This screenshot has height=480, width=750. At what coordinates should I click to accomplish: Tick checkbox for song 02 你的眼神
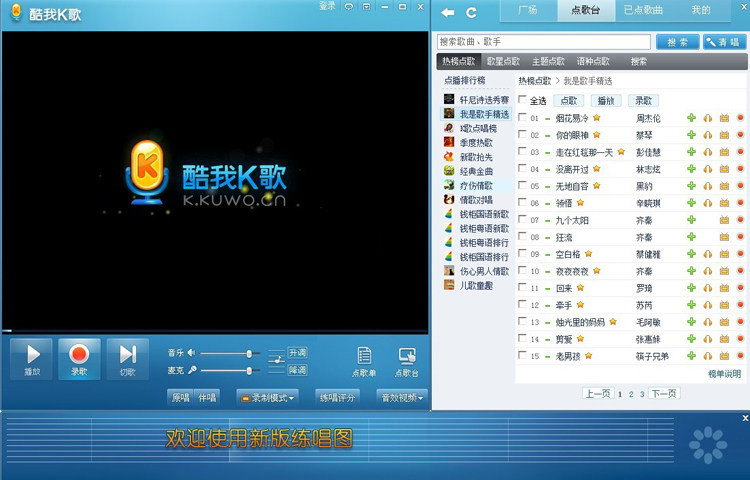coord(522,134)
